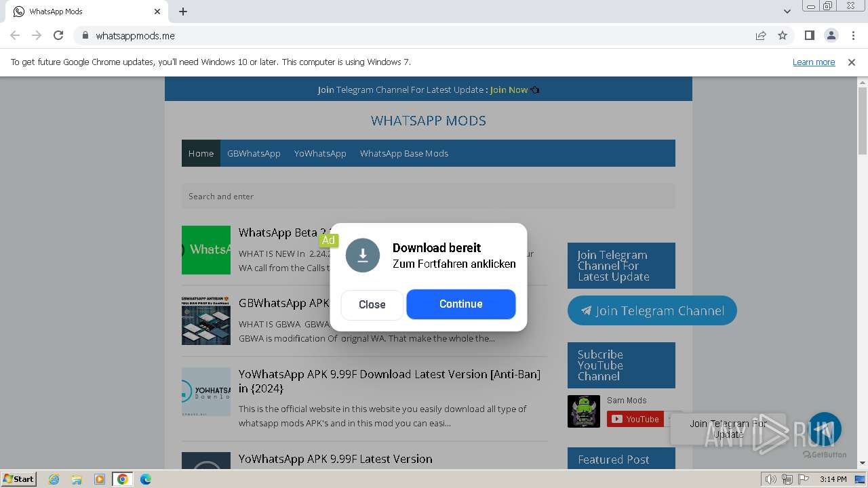Select the WhatsApp Mods browser tab

tap(87, 12)
